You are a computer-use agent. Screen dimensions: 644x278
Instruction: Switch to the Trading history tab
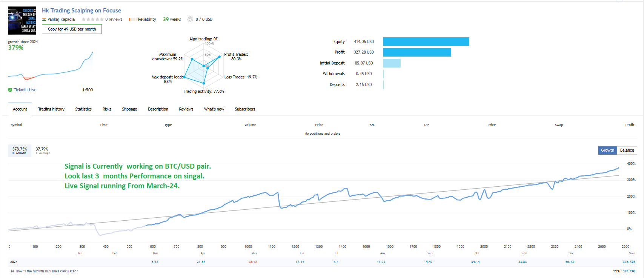tap(51, 109)
